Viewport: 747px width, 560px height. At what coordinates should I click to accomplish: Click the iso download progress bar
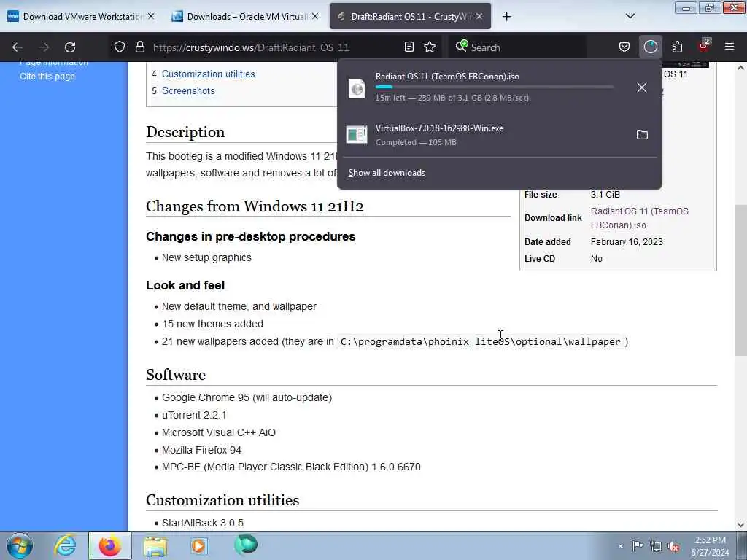494,87
